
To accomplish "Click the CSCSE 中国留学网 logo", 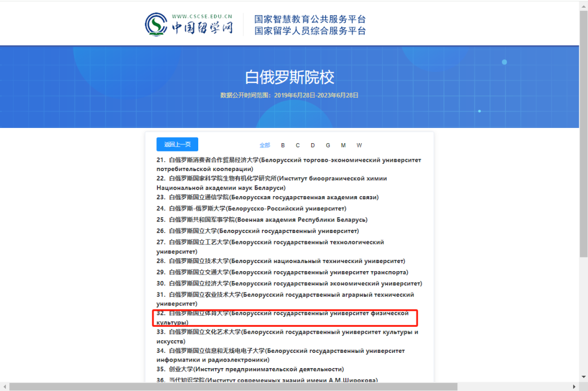I will pos(189,25).
